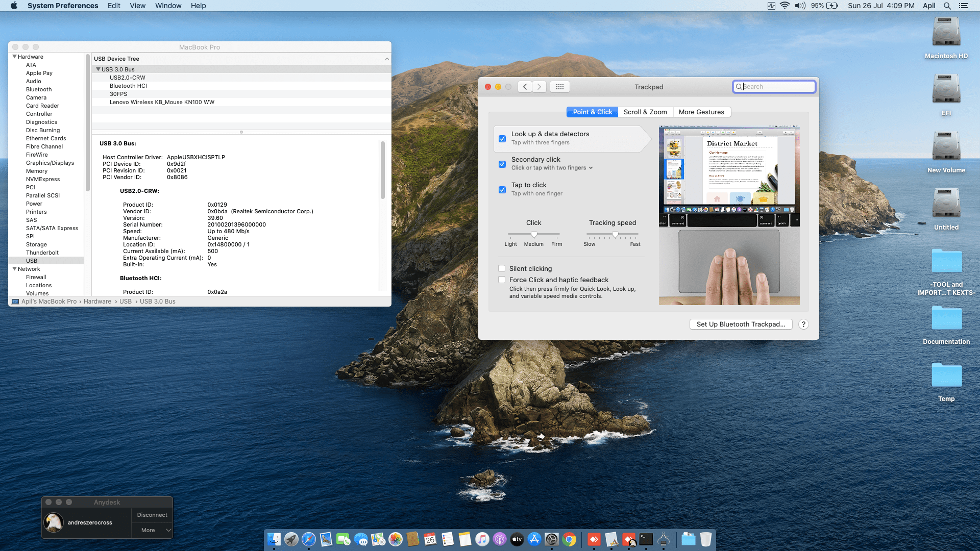Open Terminal from the Dock
The width and height of the screenshot is (980, 551).
pos(646,539)
